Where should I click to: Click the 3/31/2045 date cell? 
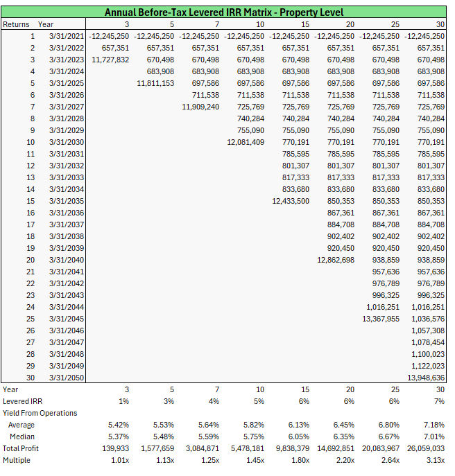tap(67, 319)
